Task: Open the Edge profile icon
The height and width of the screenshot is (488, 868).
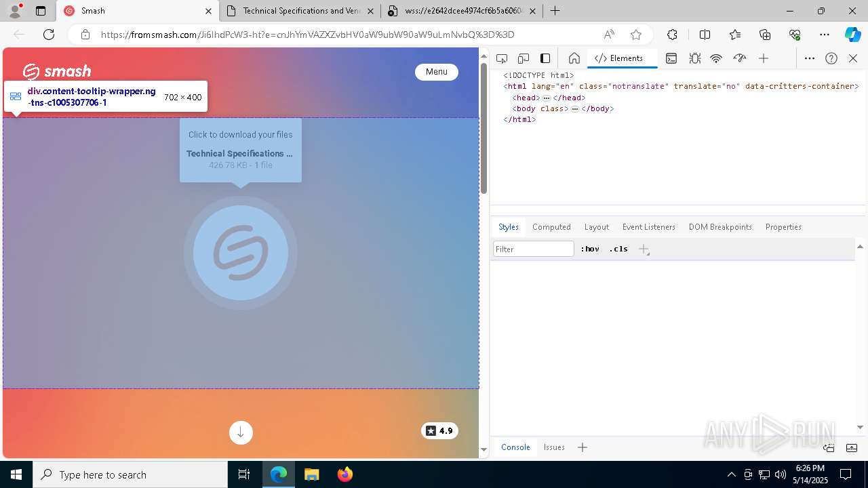Action: click(x=15, y=11)
